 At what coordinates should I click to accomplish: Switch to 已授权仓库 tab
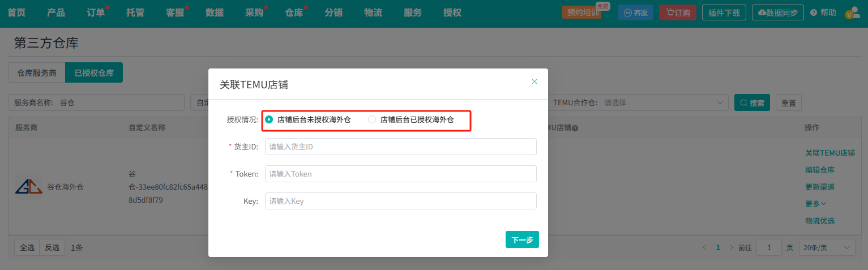coord(94,72)
